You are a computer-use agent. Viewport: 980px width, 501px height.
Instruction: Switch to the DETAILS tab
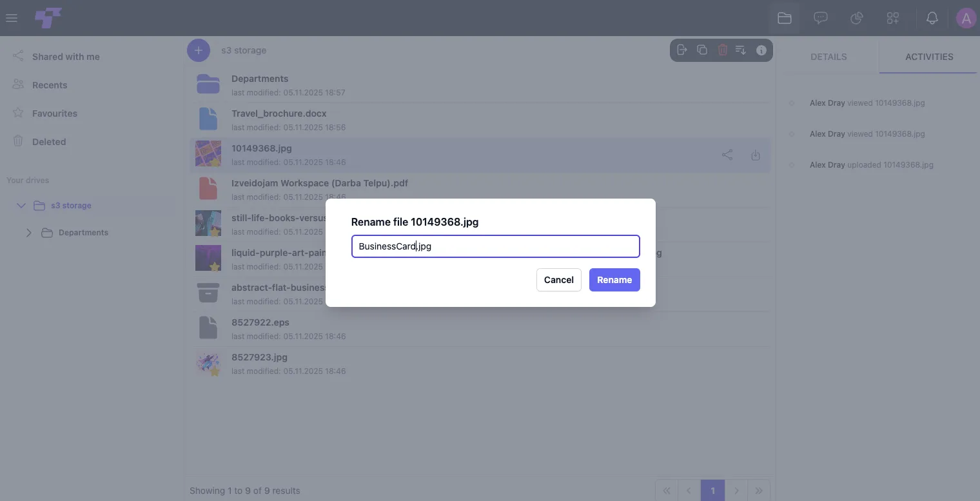[x=828, y=57]
